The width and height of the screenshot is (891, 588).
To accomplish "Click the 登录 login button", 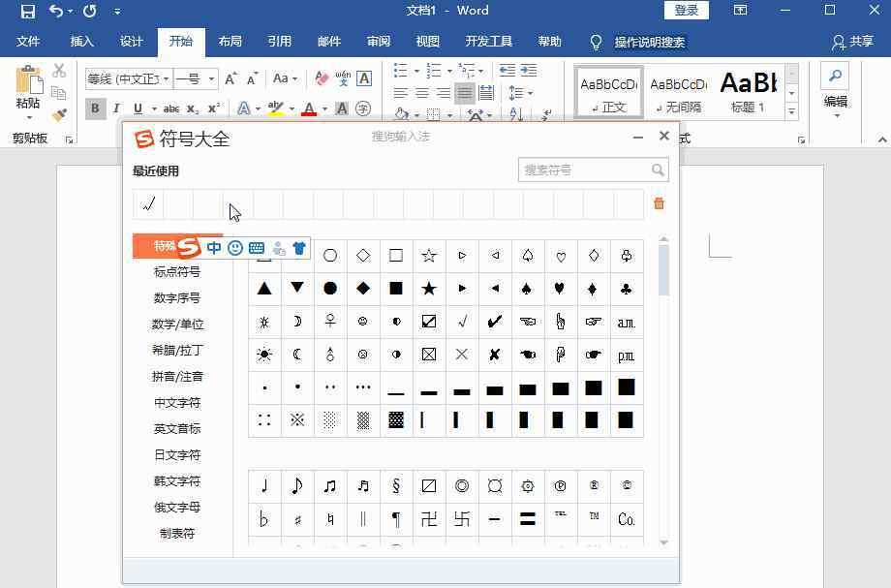I will click(687, 11).
